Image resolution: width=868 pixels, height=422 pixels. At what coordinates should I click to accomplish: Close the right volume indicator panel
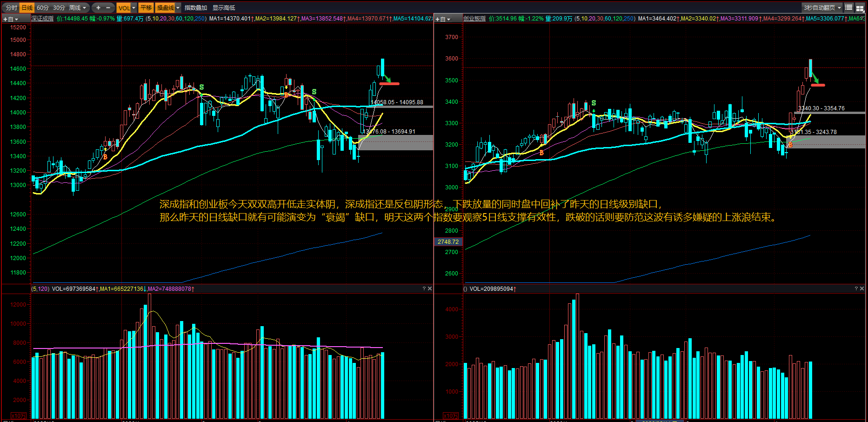[x=862, y=289]
